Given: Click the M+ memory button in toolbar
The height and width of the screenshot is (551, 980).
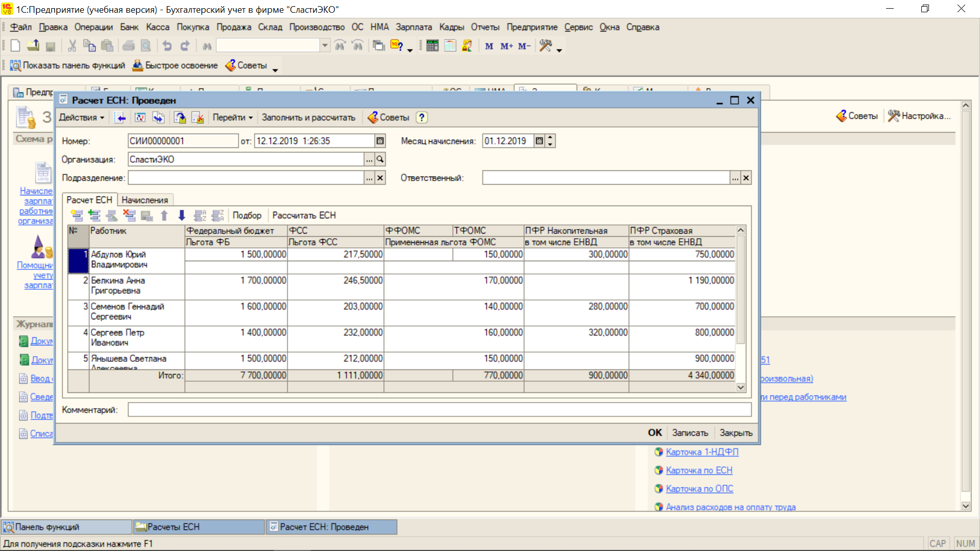Looking at the screenshot, I should click(506, 46).
